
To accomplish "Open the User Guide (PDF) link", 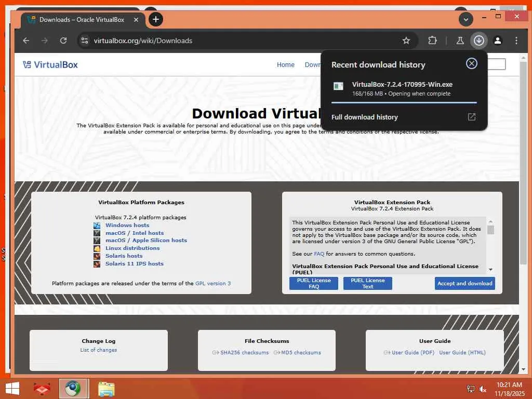I will click(x=413, y=353).
